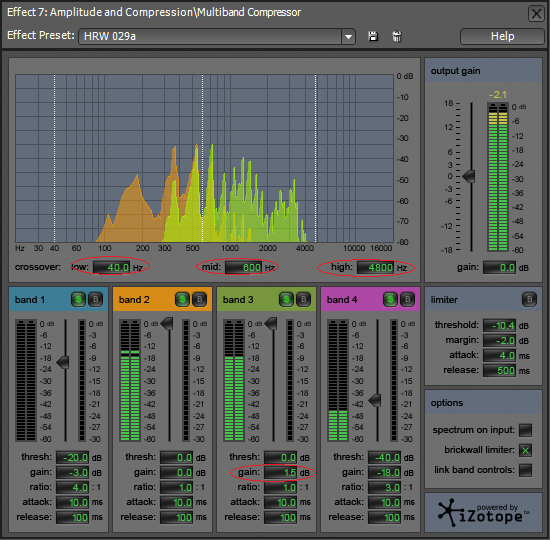Edit band 3 thresh value
550x540 pixels.
pos(281,458)
